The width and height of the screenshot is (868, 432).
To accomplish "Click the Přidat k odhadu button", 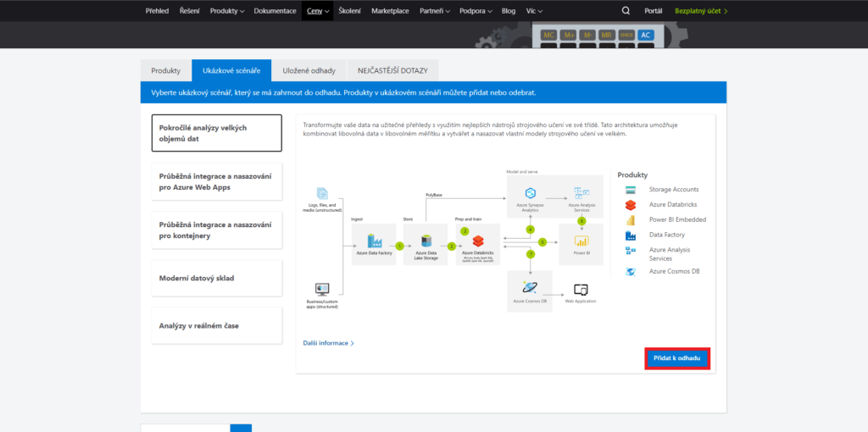I will [x=676, y=359].
